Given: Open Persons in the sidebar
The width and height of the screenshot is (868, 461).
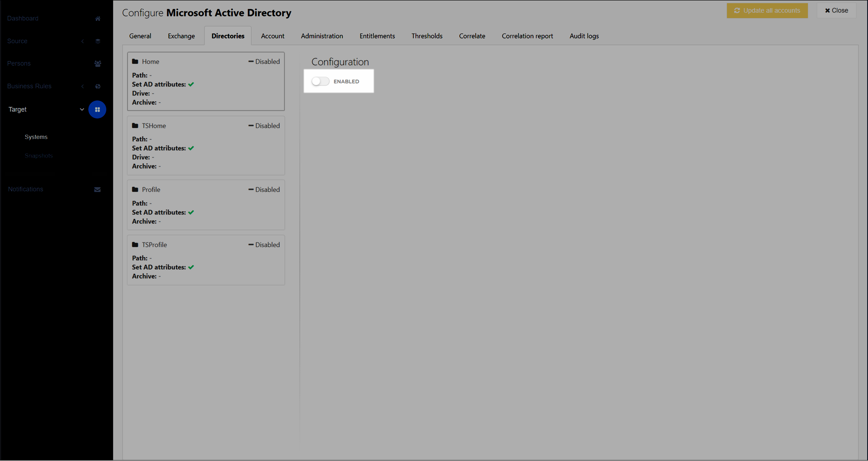Looking at the screenshot, I should pyautogui.click(x=19, y=64).
